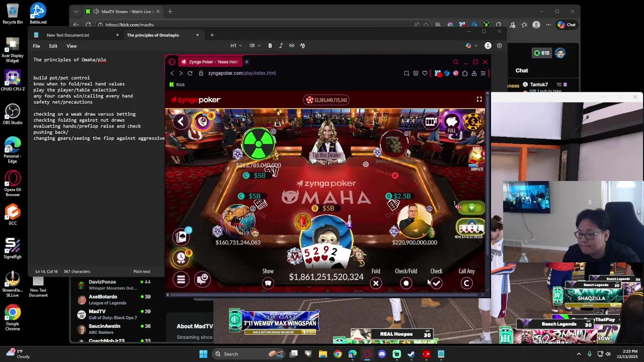The width and height of the screenshot is (644, 362).
Task: Click the Opera search tabs icon
Action: (x=456, y=62)
